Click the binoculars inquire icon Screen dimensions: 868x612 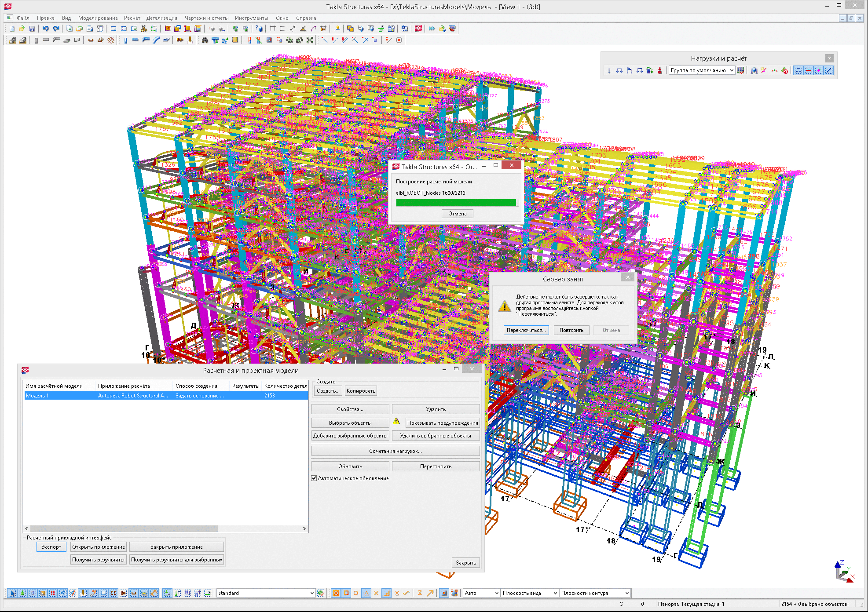click(x=205, y=40)
